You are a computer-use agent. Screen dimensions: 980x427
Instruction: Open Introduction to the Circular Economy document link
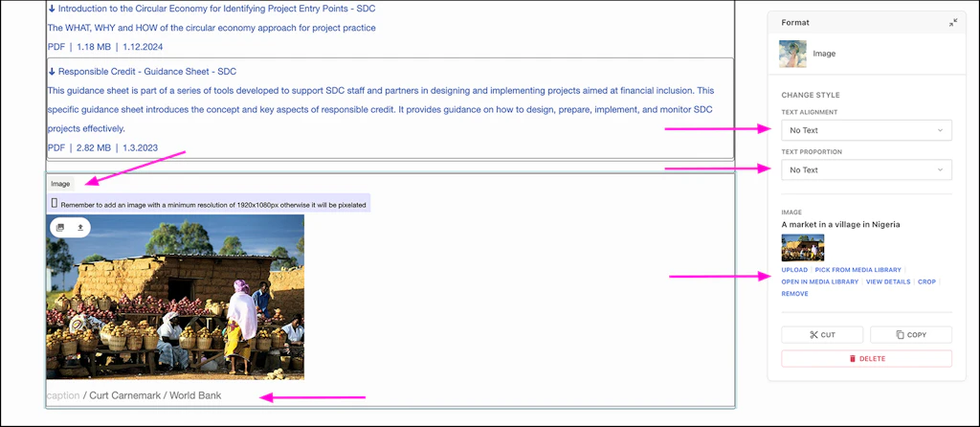coord(217,9)
